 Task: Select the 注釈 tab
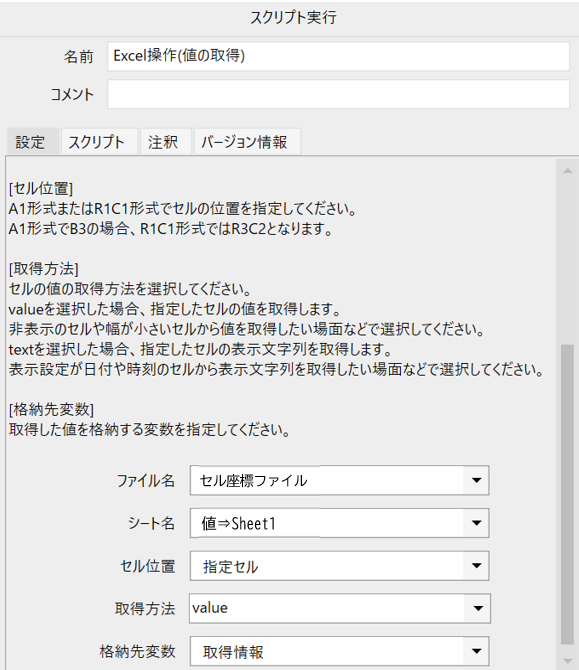[165, 142]
